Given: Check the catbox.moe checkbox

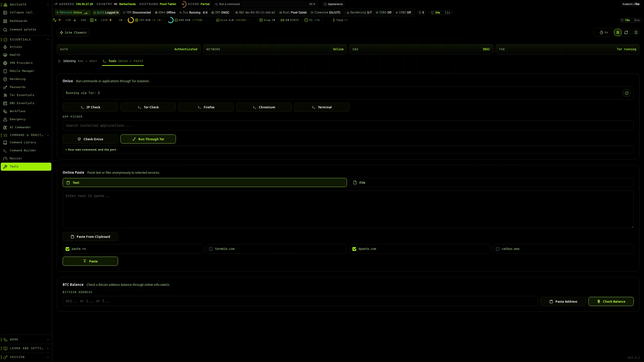Looking at the screenshot, I should pos(498,249).
